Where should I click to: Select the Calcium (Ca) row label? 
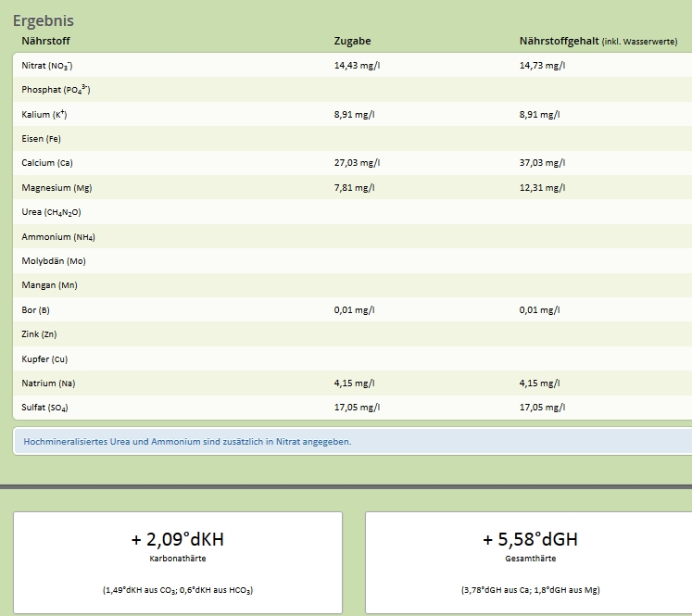tap(46, 163)
